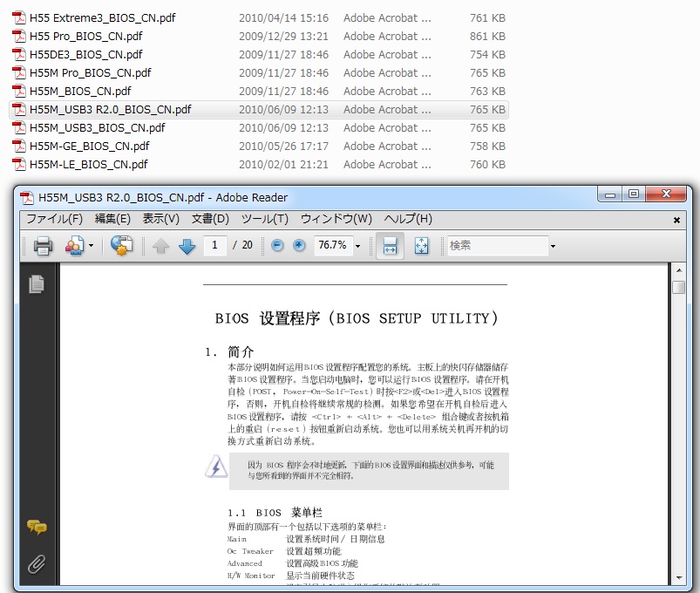Maximize the Adobe Reader window

(x=634, y=194)
